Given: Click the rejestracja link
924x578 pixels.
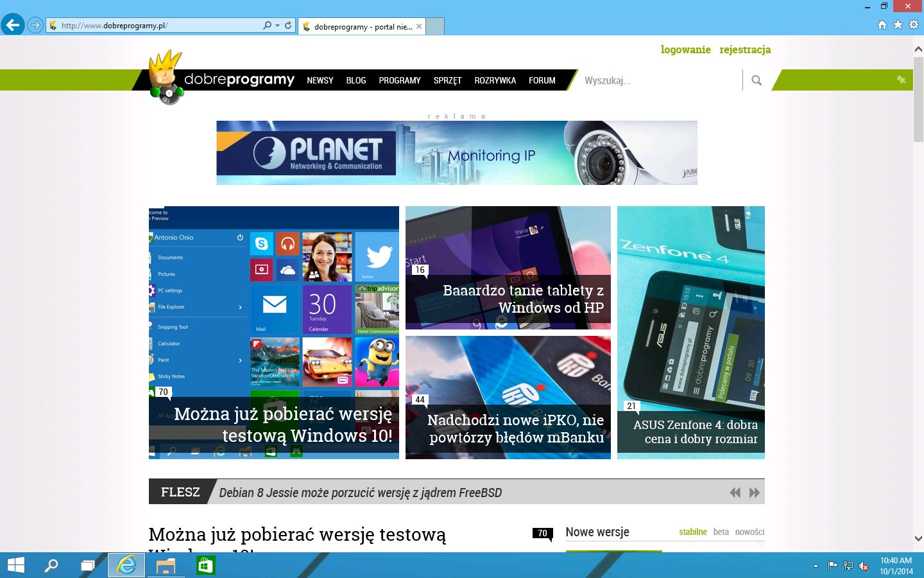Looking at the screenshot, I should tap(745, 49).
